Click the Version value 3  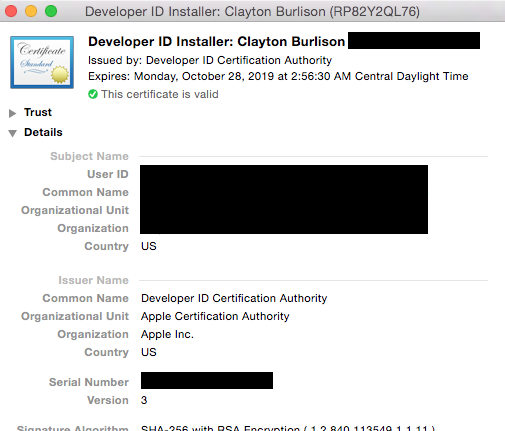[x=144, y=400]
